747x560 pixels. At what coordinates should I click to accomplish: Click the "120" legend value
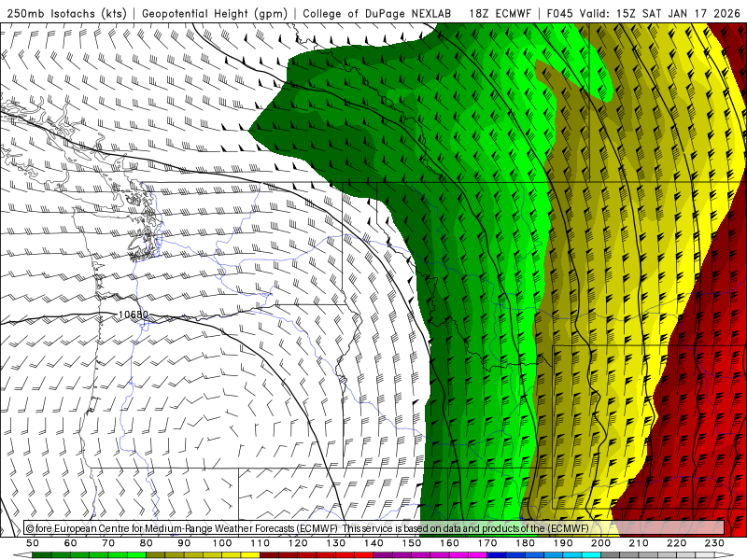click(x=298, y=543)
